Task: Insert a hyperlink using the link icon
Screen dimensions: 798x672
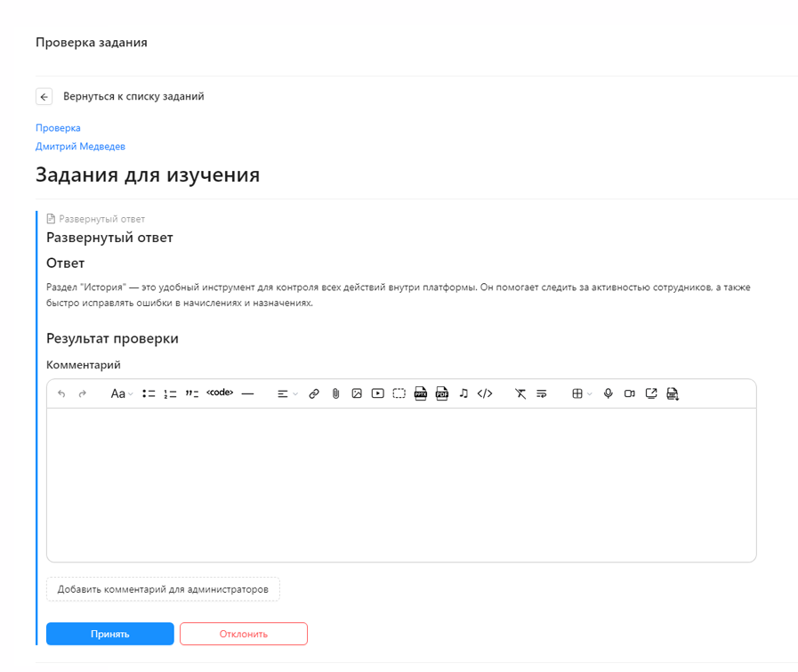Action: click(314, 393)
